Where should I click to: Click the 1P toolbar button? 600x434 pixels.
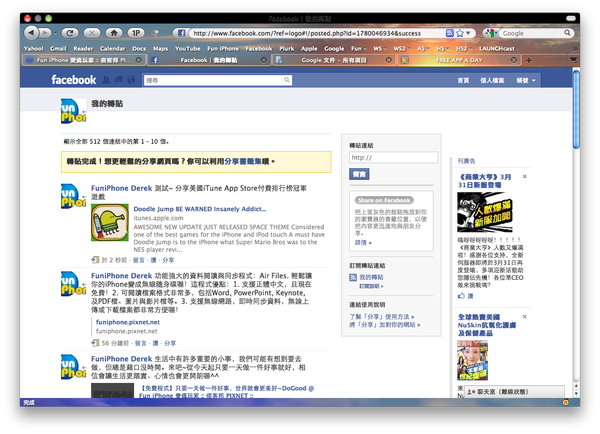point(136,33)
